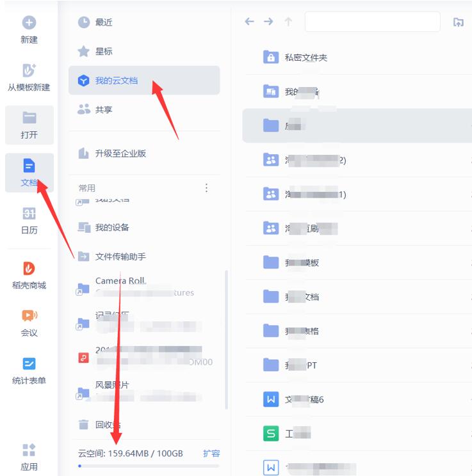The image size is (472, 476).
Task: Open the 常用 section three-dot menu
Action: coord(206,188)
